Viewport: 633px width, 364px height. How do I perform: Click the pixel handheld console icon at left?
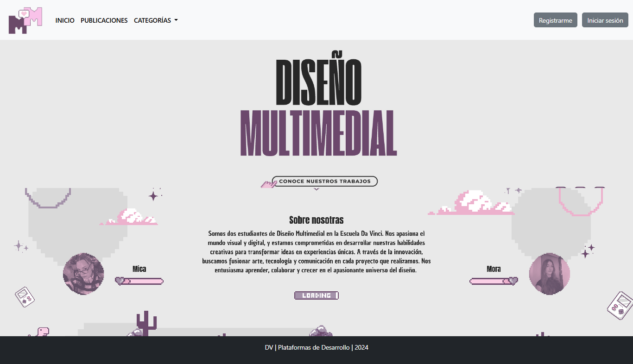(x=24, y=296)
